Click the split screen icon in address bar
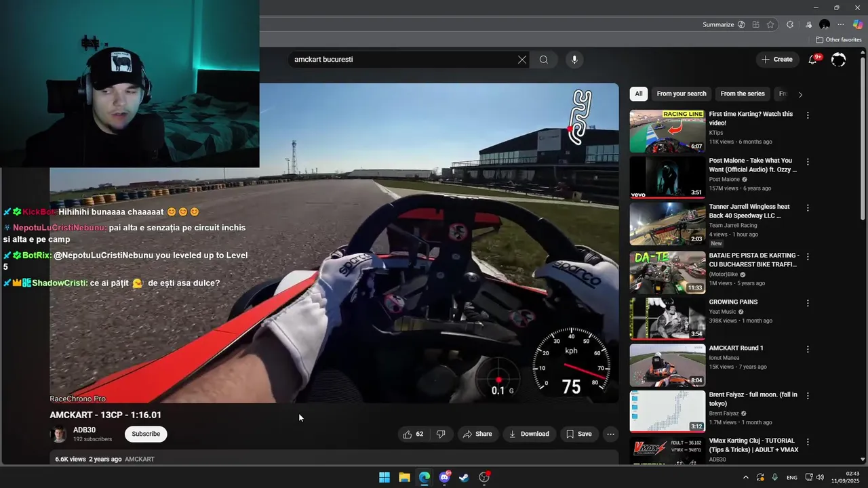The image size is (868, 488). [x=755, y=24]
